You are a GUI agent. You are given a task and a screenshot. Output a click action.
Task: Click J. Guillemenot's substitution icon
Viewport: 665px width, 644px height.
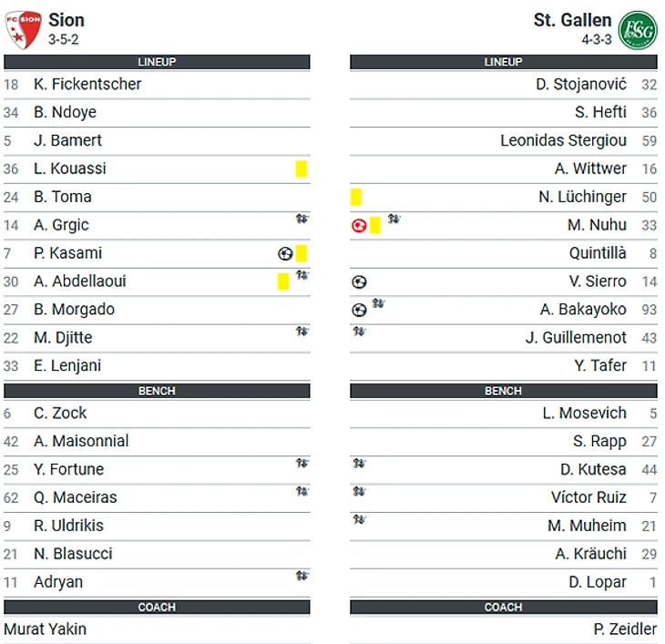tap(359, 332)
